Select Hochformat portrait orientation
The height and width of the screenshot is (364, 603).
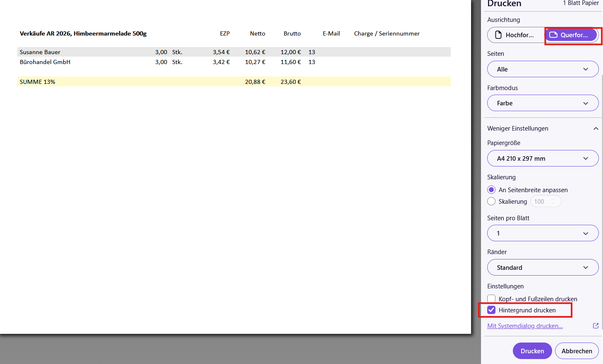516,35
